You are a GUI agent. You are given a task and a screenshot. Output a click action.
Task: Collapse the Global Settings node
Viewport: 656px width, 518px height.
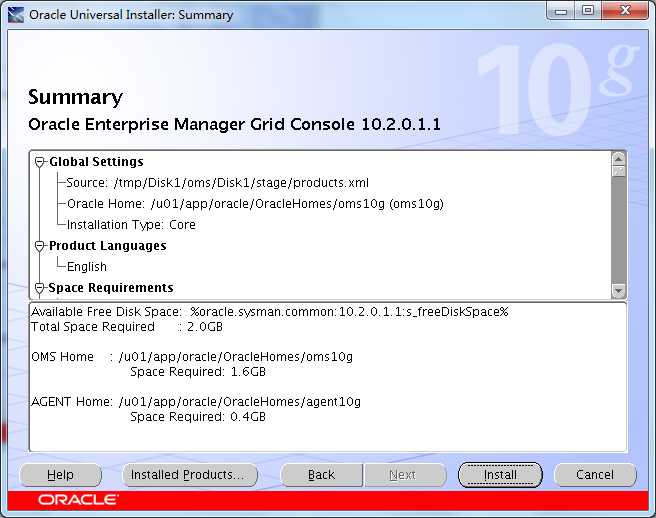coord(40,162)
